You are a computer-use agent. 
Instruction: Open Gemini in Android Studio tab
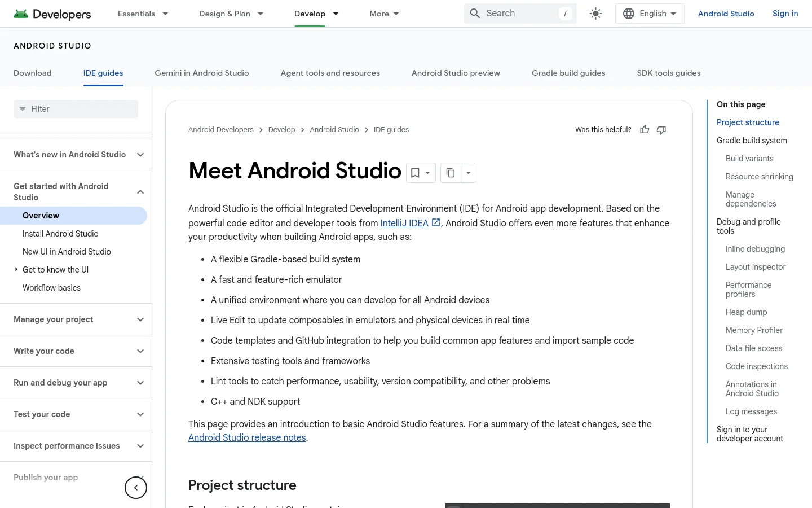click(x=202, y=73)
